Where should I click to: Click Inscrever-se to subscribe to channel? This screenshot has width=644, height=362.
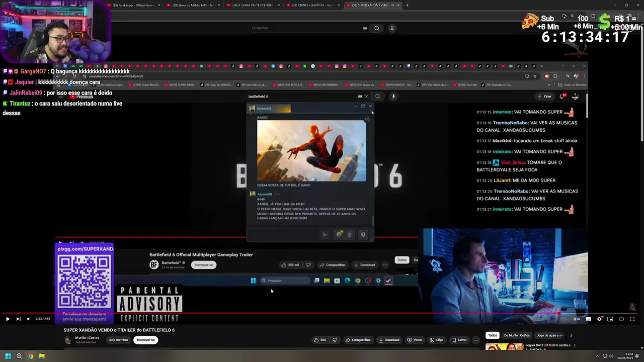(146, 340)
